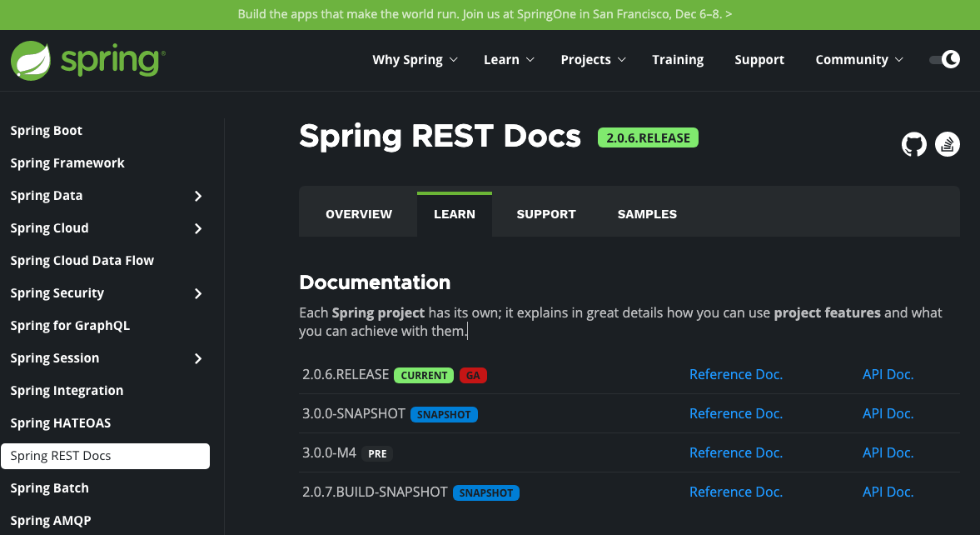
Task: Click SNAPSHOT badge beside 3.0.0-SNAPSHOT
Action: (444, 414)
